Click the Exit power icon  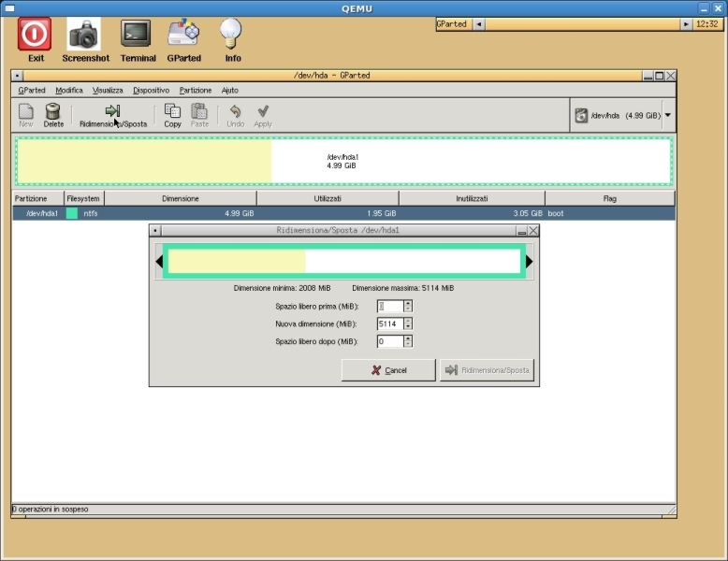[35, 34]
